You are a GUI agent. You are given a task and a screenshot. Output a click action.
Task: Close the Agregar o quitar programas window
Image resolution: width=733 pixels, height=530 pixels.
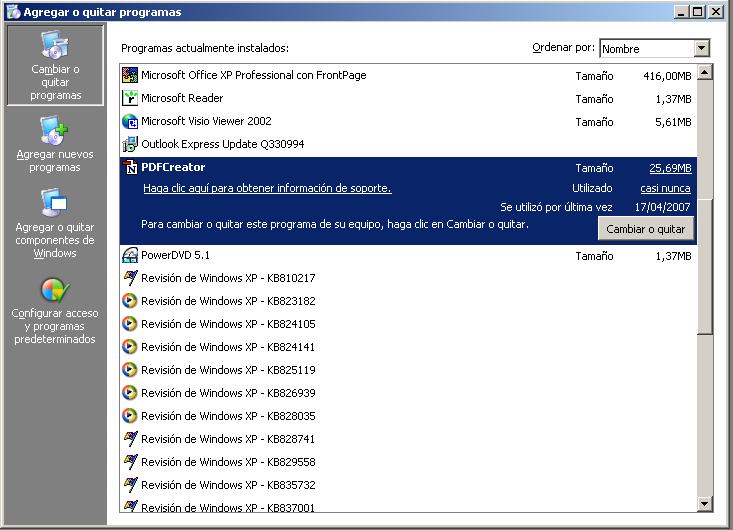point(716,12)
